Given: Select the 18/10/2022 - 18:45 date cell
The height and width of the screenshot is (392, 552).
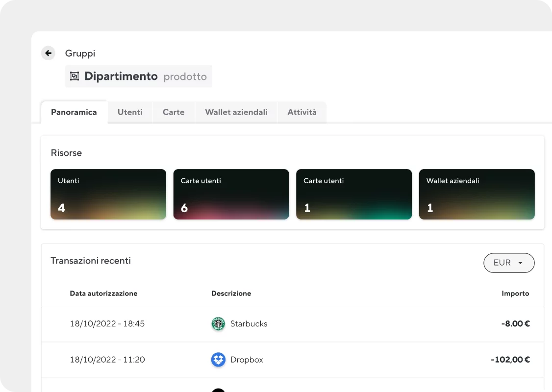Looking at the screenshot, I should [107, 324].
